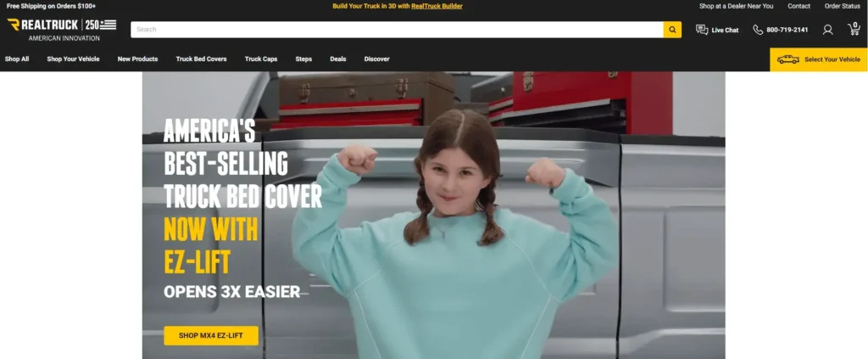The image size is (868, 359).
Task: Click inside the Search field
Action: (x=397, y=30)
